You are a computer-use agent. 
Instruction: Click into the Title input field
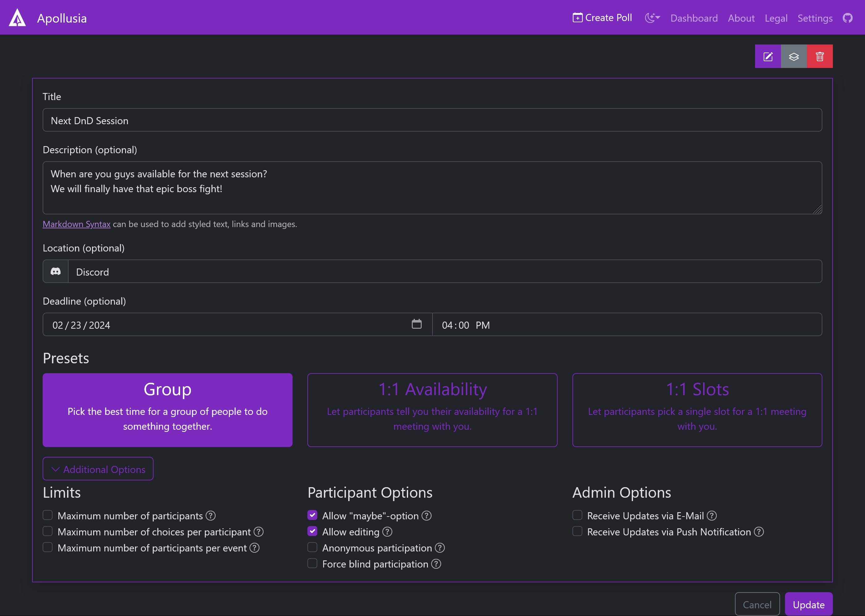[432, 120]
